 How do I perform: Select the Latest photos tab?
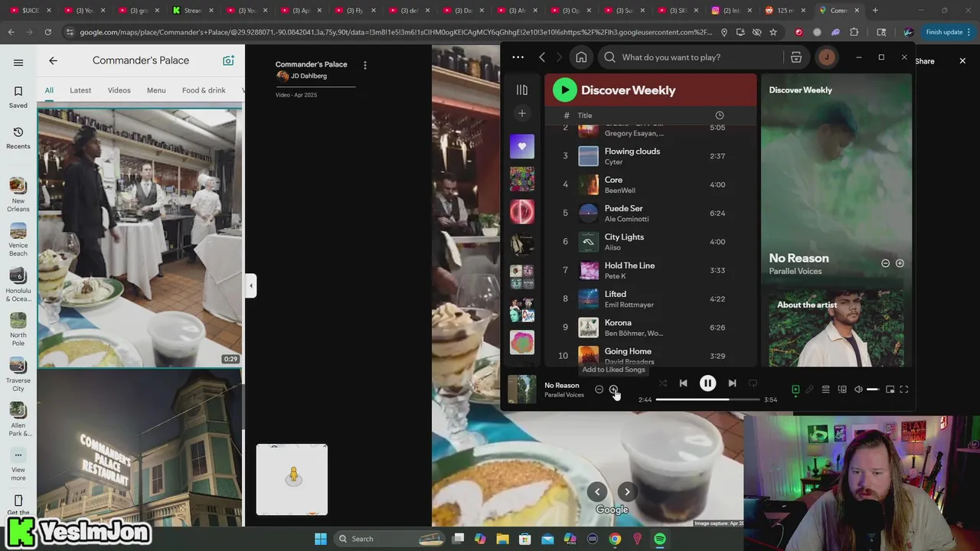(x=80, y=90)
